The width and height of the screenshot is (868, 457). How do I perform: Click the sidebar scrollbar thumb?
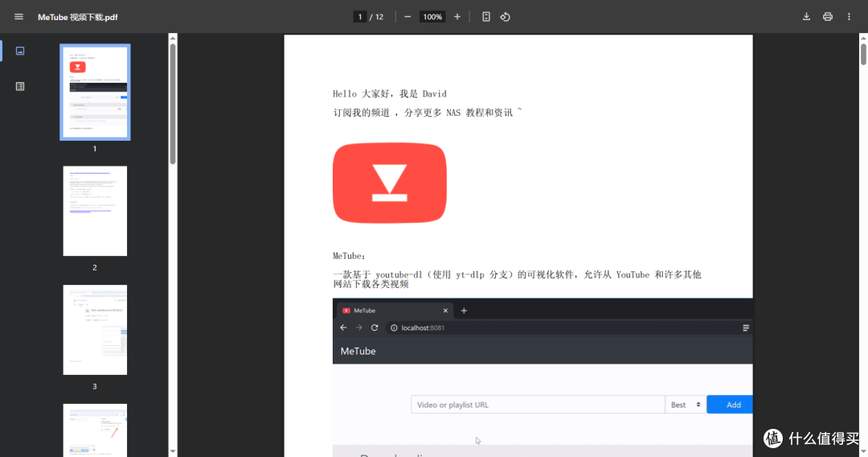pos(173,104)
